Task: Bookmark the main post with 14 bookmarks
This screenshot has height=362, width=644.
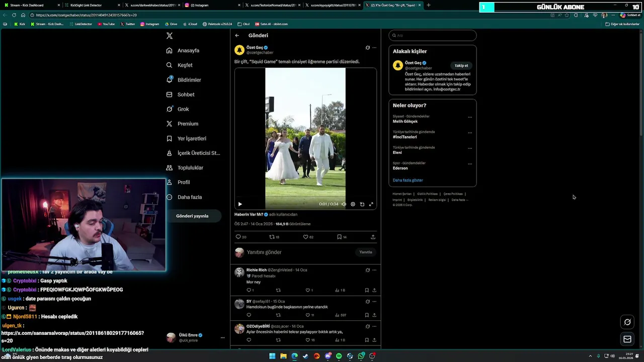Action: pos(342,237)
